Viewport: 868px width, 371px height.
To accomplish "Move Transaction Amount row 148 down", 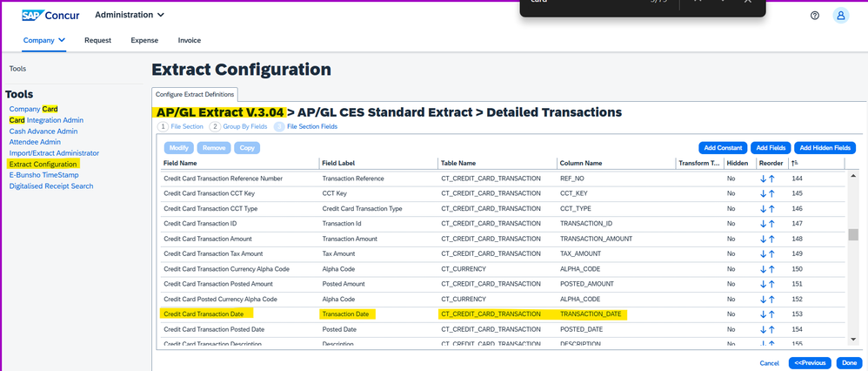I will [764, 239].
